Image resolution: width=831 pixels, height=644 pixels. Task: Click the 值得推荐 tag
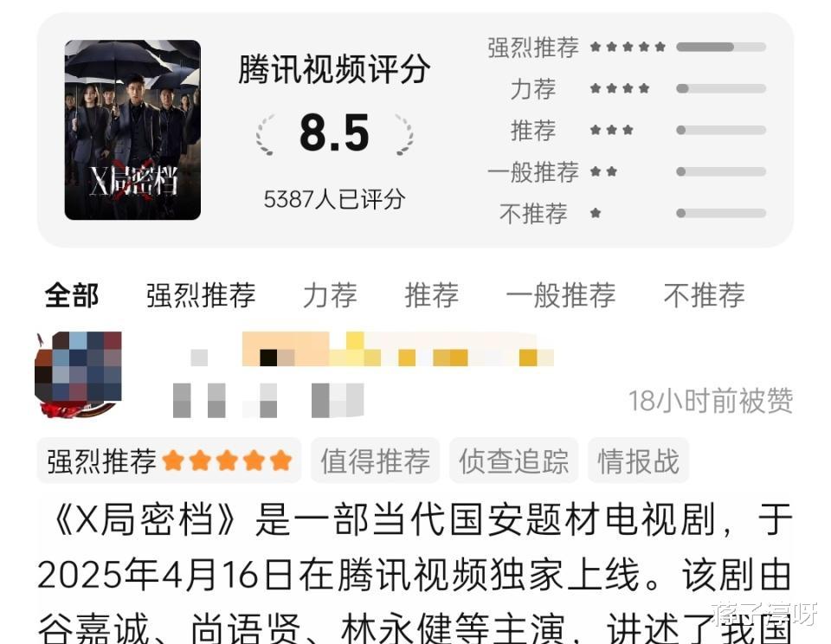[x=375, y=460]
